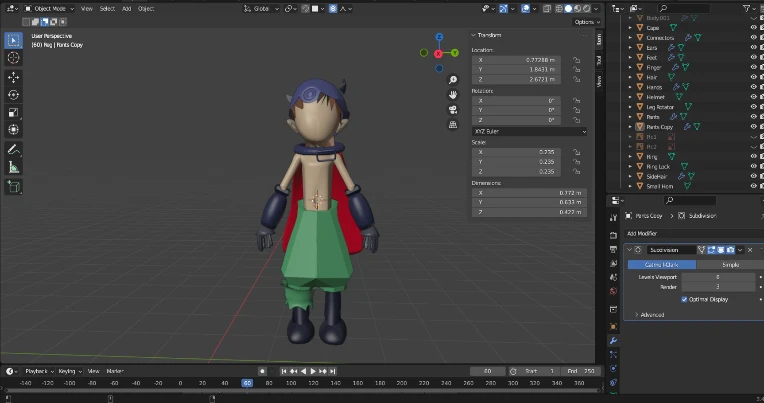Open the Object menu

point(146,9)
